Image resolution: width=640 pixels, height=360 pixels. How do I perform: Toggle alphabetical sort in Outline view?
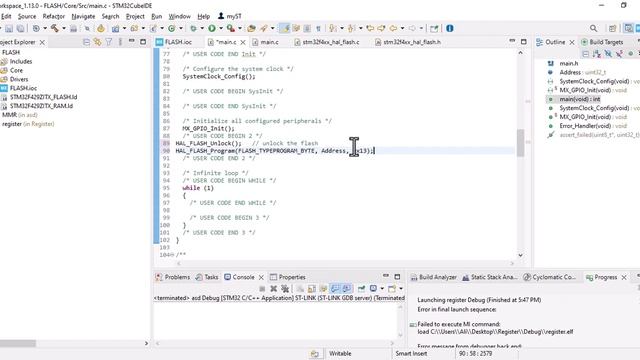click(597, 54)
